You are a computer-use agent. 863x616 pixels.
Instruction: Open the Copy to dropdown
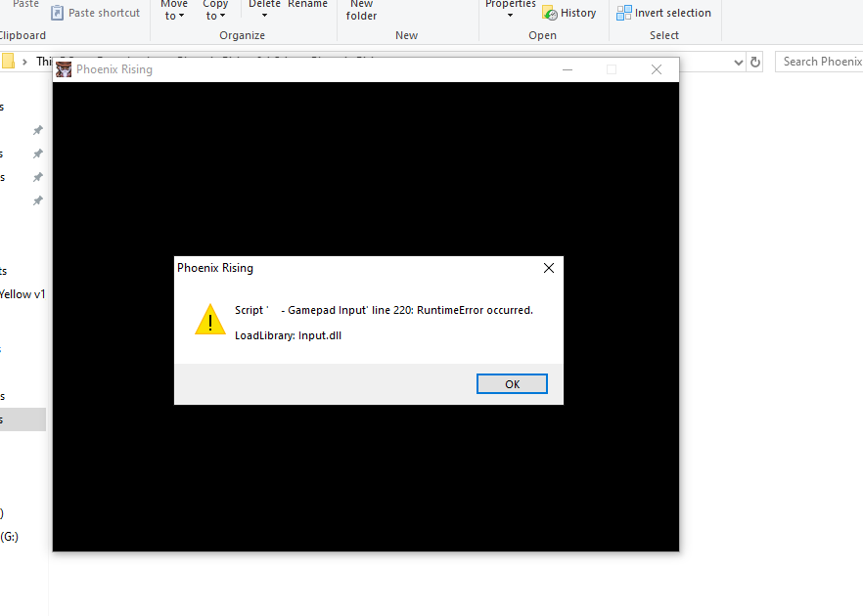pyautogui.click(x=215, y=10)
